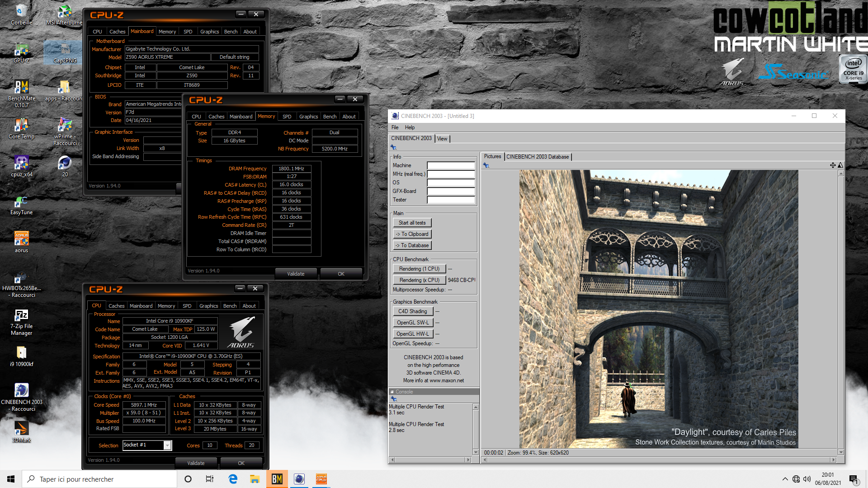Viewport: 868px width, 488px height.
Task: Click the Console panel vertical scrollbar down arrow
Action: (x=476, y=452)
